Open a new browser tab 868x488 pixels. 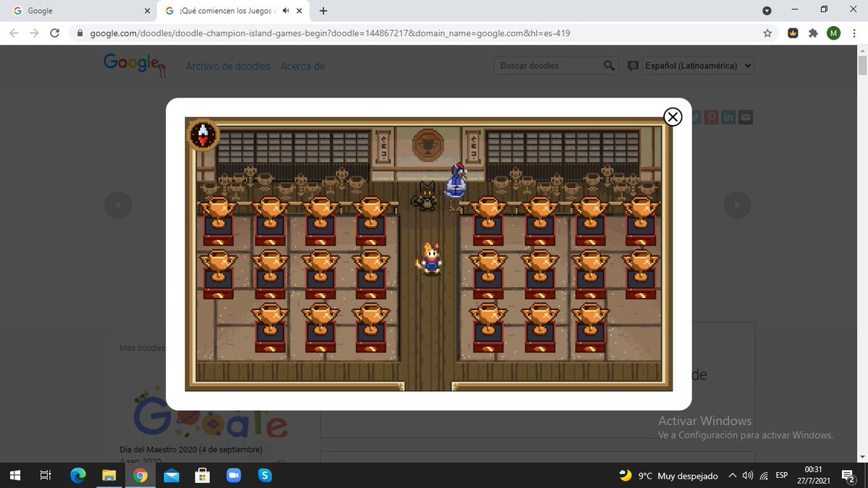[x=323, y=11]
